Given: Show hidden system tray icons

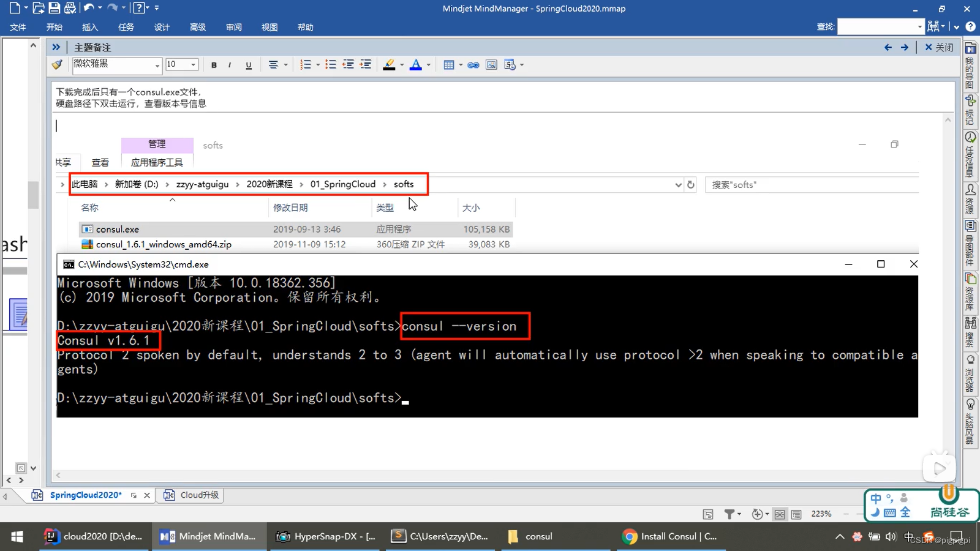Looking at the screenshot, I should (x=840, y=537).
